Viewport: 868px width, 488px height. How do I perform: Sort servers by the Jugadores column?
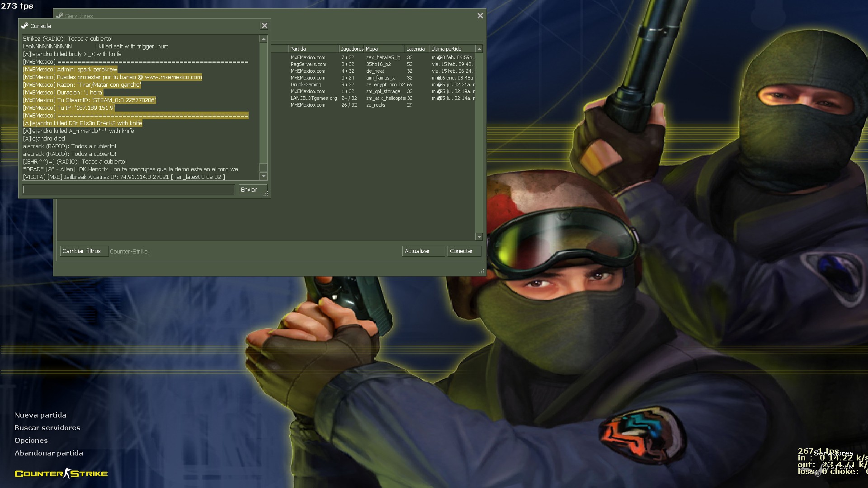click(352, 49)
